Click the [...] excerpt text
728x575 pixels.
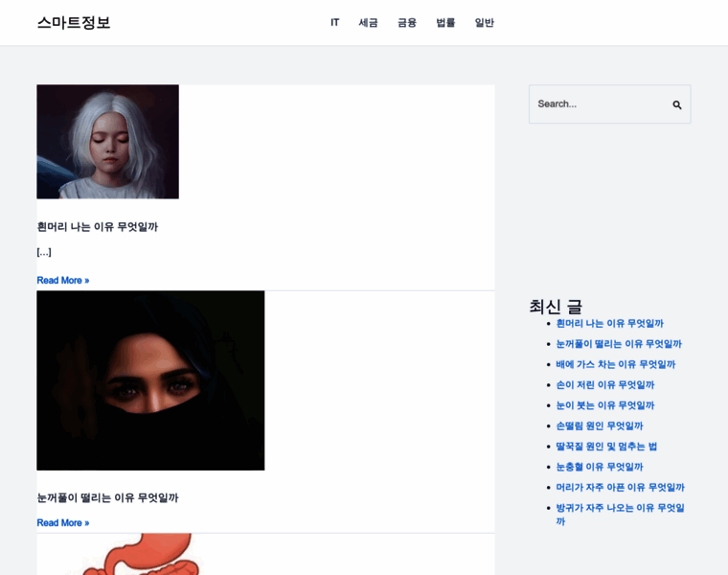point(44,252)
